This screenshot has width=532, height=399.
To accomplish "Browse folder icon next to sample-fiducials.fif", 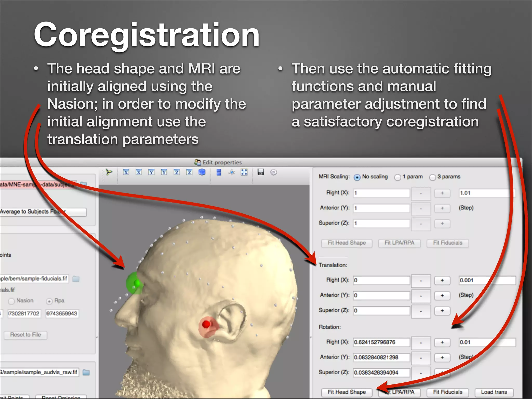I will (x=76, y=279).
